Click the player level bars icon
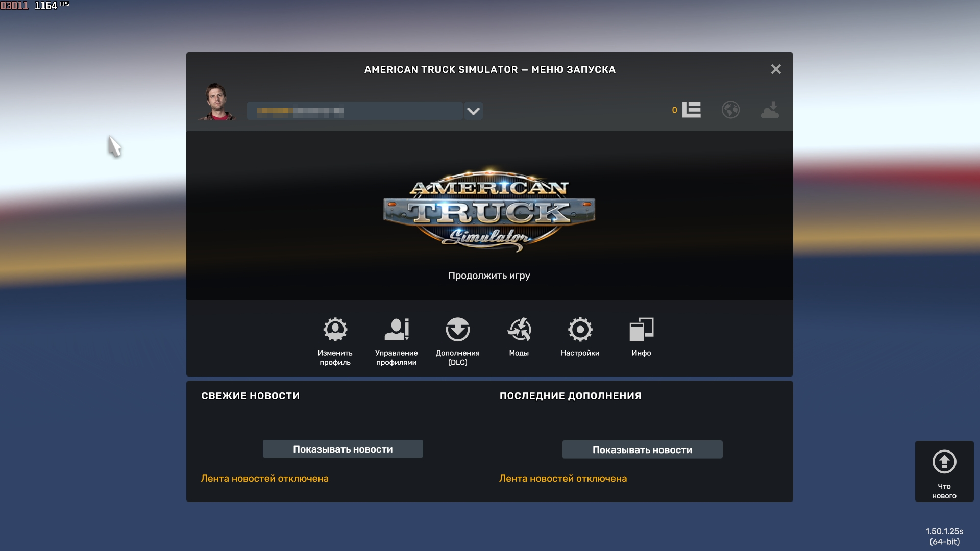Image resolution: width=980 pixels, height=551 pixels. tap(691, 110)
